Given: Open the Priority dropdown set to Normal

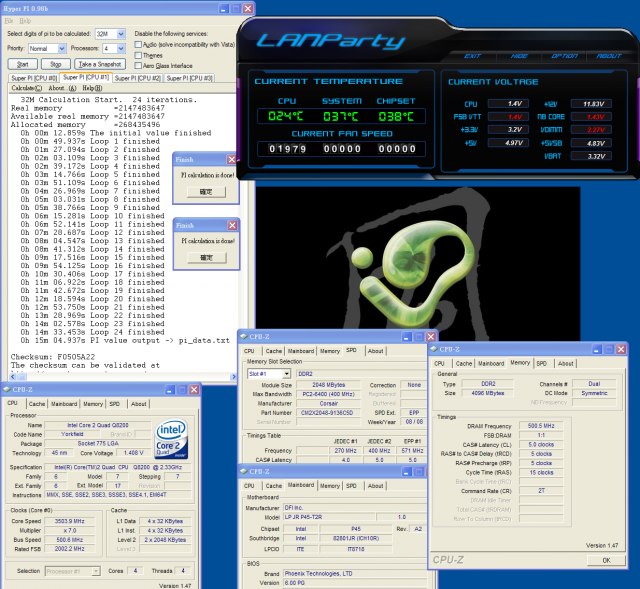Looking at the screenshot, I should [x=62, y=49].
